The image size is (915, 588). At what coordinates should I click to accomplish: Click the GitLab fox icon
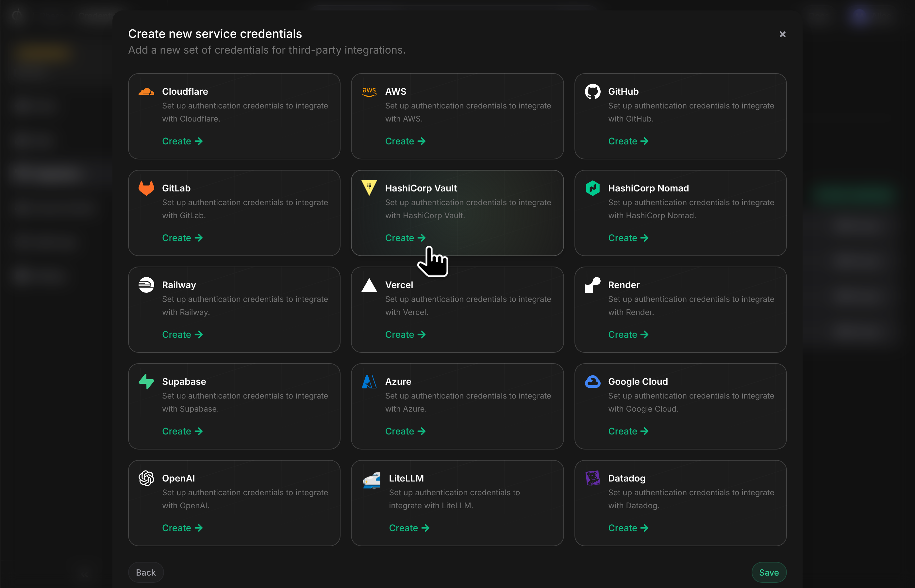tap(146, 188)
